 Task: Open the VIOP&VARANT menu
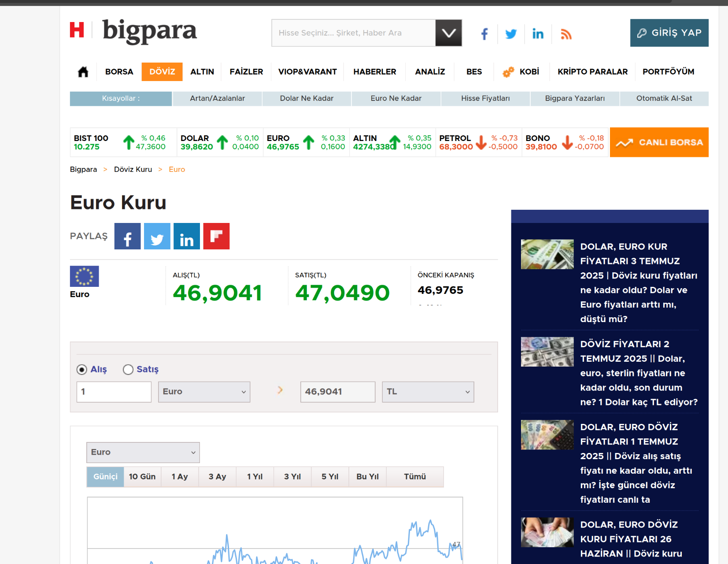point(307,72)
